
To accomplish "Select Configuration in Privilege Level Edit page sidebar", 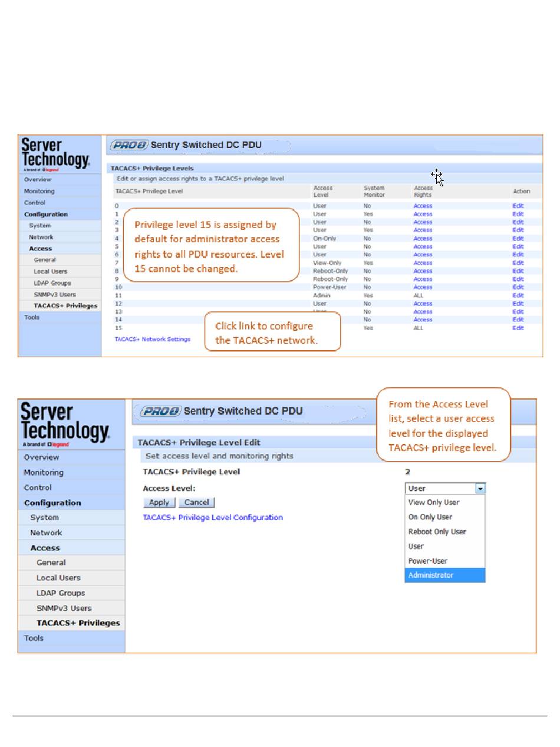I will click(52, 503).
